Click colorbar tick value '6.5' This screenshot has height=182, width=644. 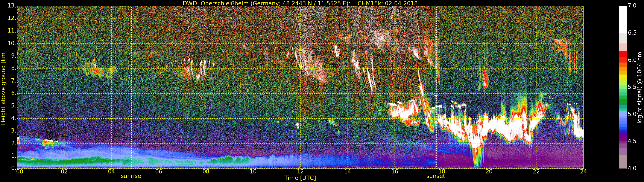[x=632, y=33]
